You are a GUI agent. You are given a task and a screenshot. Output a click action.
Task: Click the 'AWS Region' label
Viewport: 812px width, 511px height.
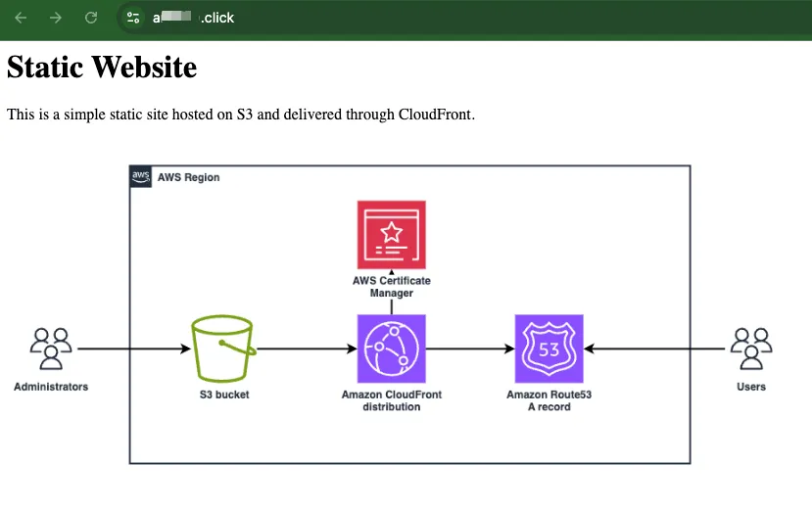(188, 177)
